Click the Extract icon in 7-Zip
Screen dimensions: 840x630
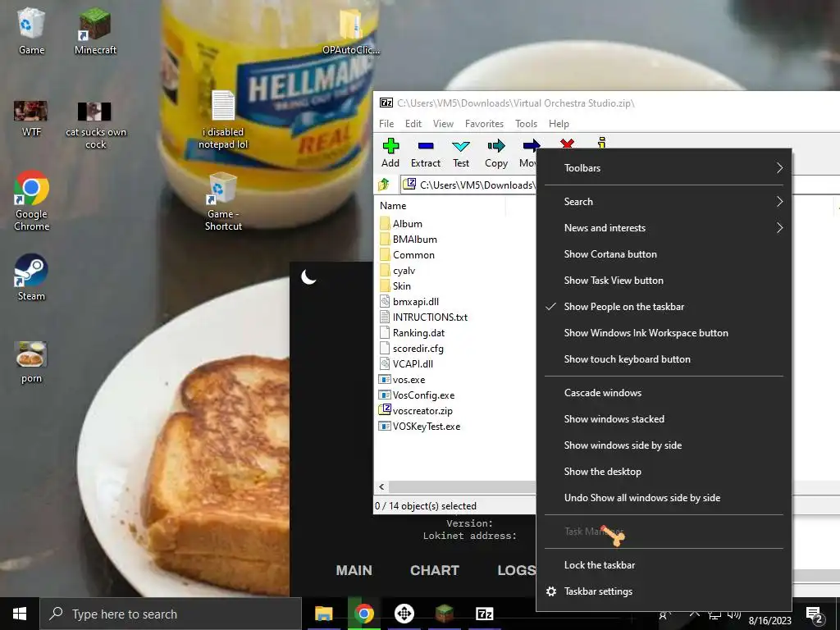click(426, 146)
